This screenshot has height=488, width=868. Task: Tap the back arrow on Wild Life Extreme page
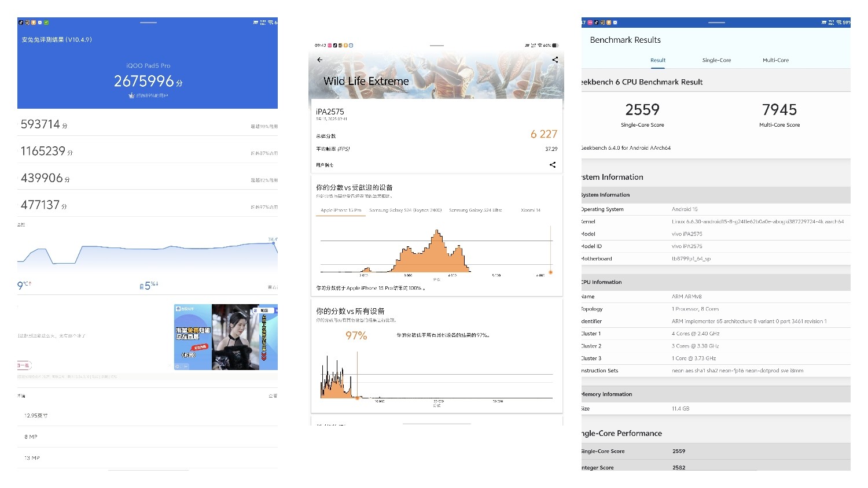[320, 60]
